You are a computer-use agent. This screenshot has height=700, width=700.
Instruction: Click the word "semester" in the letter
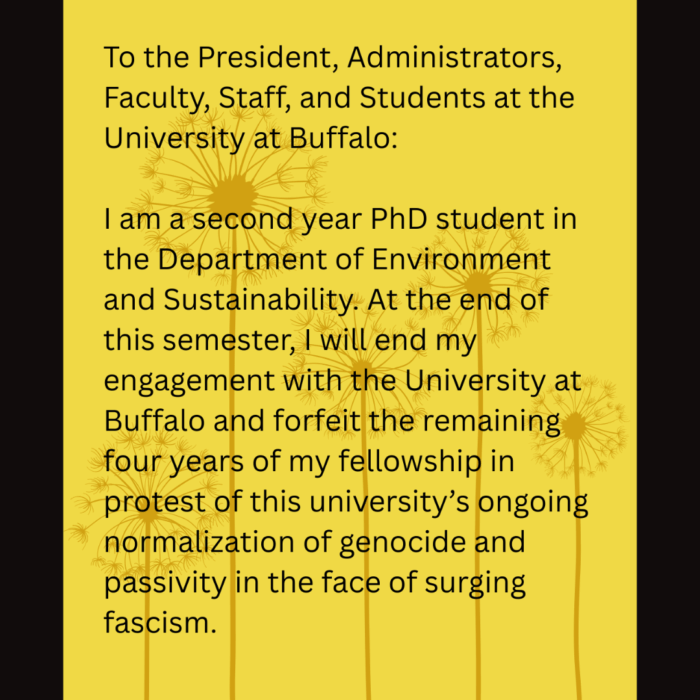[217, 341]
